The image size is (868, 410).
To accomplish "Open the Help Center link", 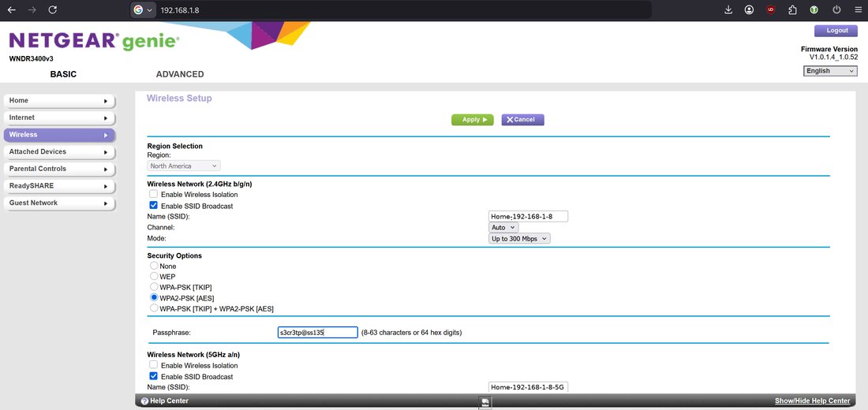I will [170, 401].
